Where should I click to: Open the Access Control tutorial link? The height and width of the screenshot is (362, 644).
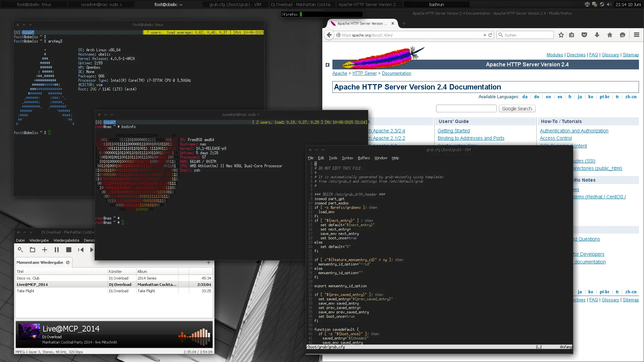tap(555, 138)
